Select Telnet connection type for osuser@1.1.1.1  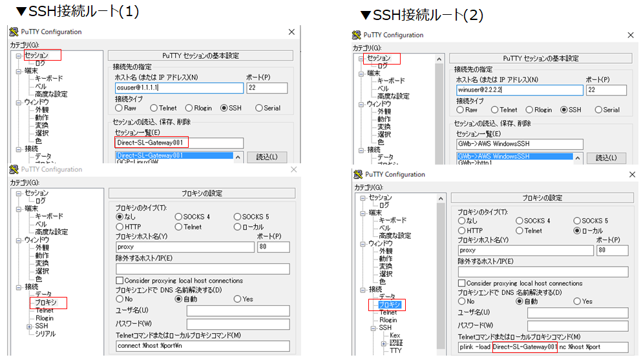coord(154,108)
